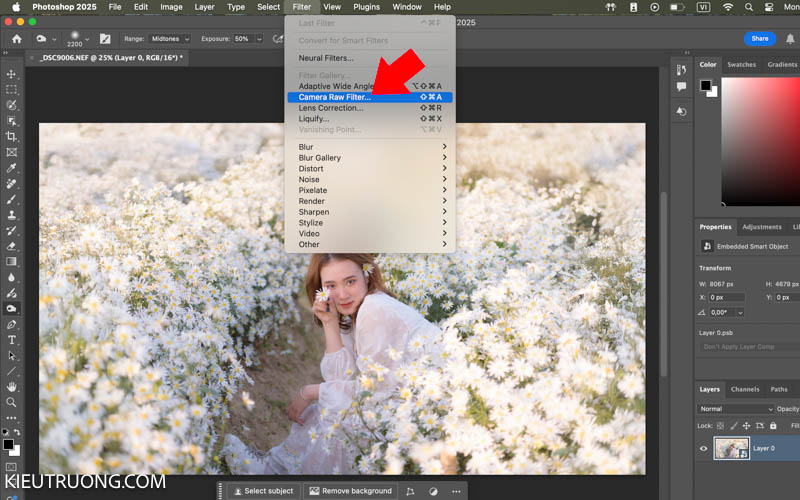
Task: Choose Camera Raw Filter menu item
Action: pos(370,97)
